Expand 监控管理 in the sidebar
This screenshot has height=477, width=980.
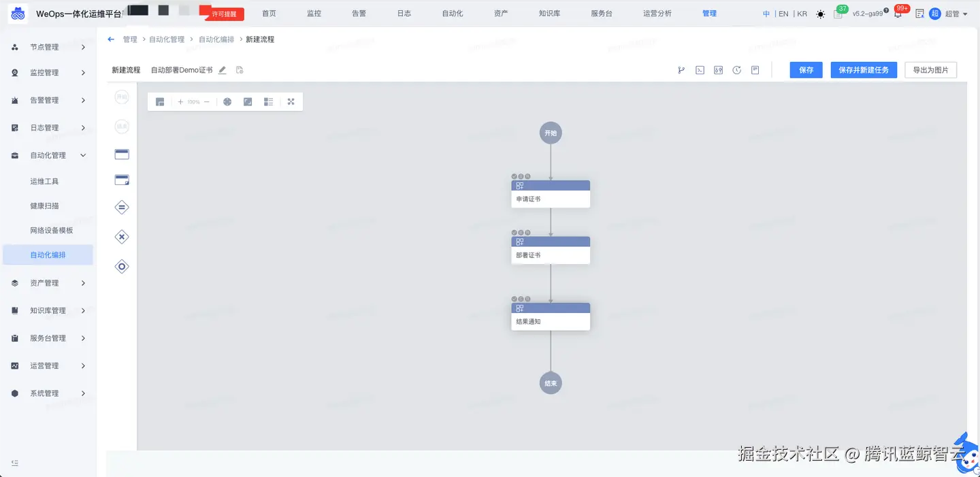tap(48, 73)
